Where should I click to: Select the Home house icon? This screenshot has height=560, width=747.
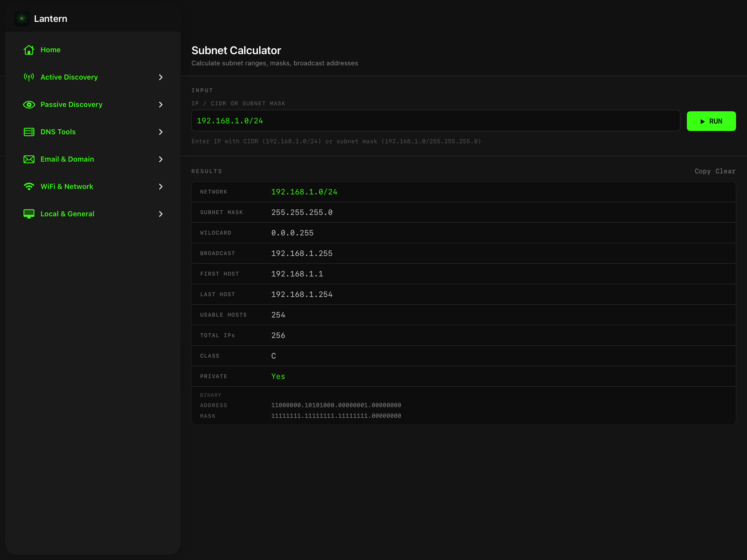pos(29,50)
